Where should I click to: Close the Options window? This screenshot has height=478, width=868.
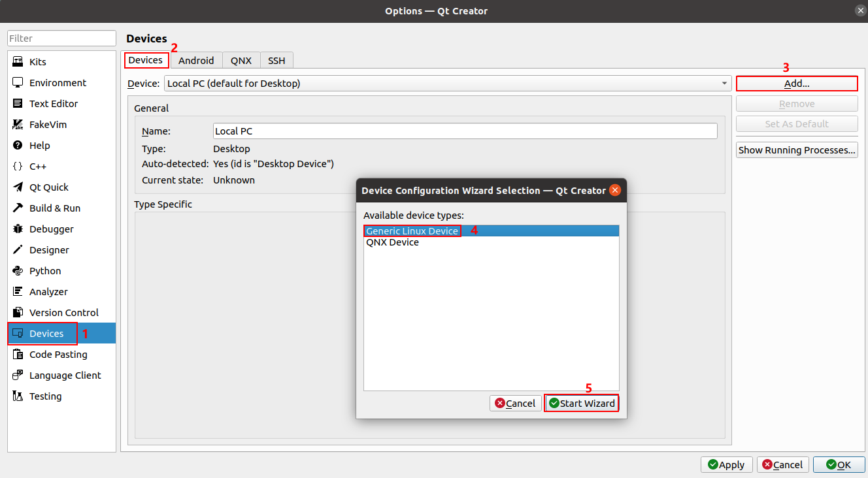[861, 10]
